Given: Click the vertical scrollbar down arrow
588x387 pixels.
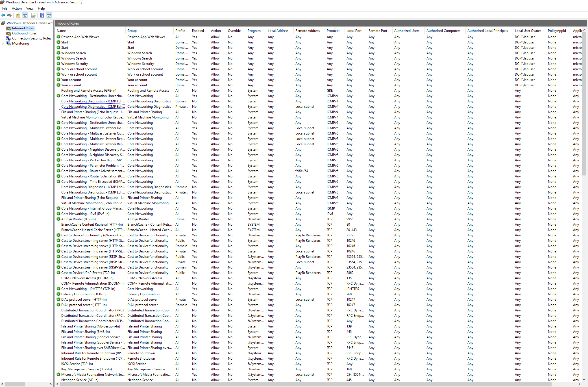Looking at the screenshot, I should (584, 379).
